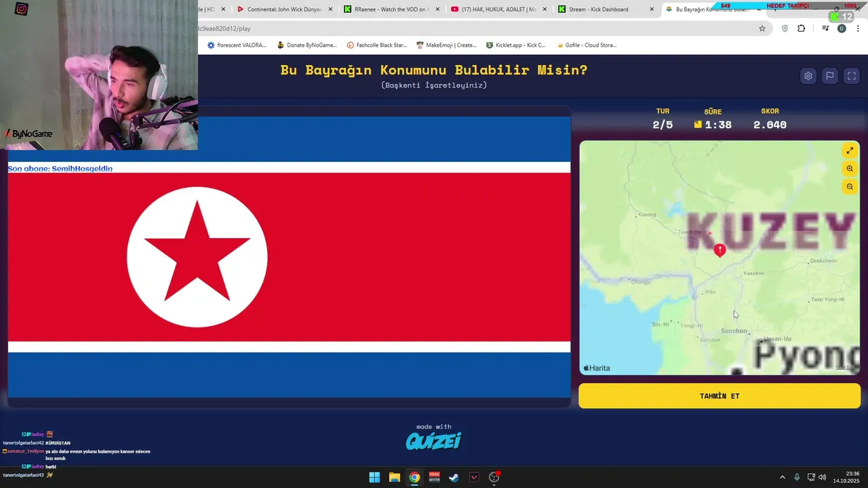Click Anju city label on map
Image resolution: width=868 pixels, height=488 pixels.
click(x=710, y=291)
